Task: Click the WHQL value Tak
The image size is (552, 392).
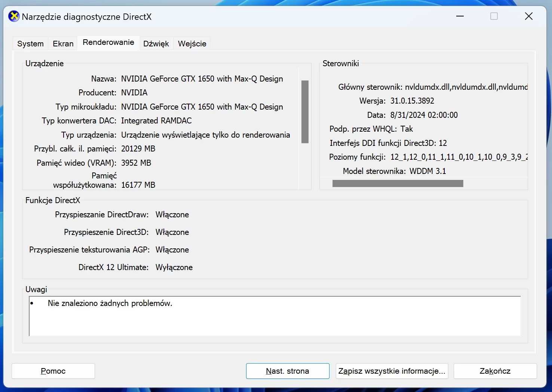Action: (407, 129)
